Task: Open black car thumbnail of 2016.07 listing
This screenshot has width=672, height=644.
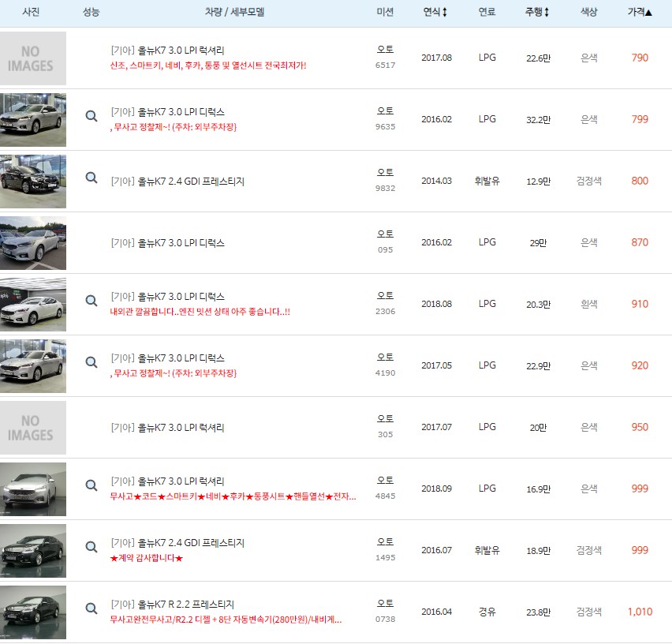Action: [33, 551]
